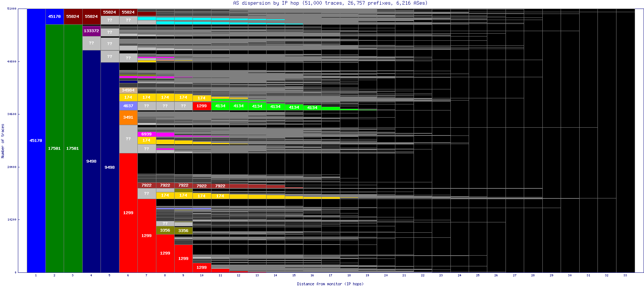This screenshot has width=644, height=286.
Task: Select the small blue 45170 block at hop 2
Action: [x=54, y=16]
